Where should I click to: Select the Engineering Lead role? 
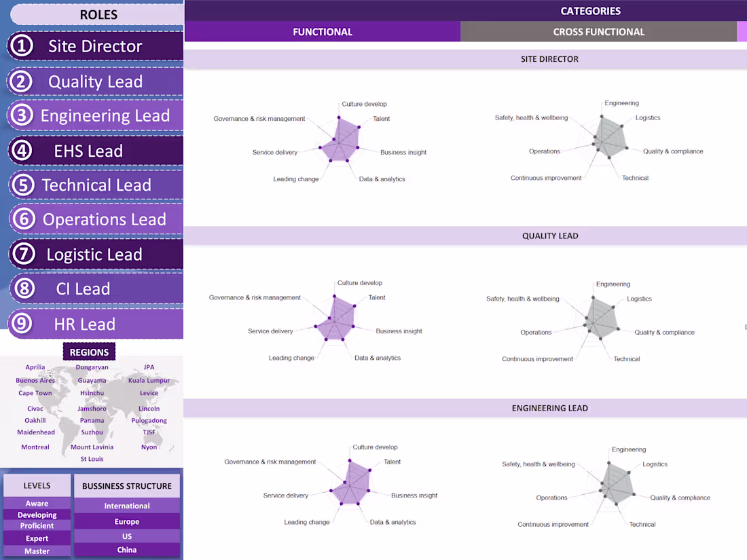95,115
